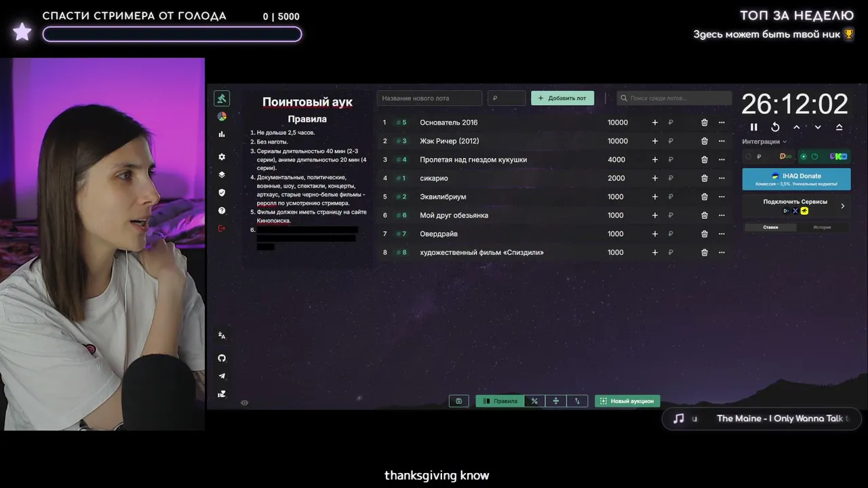Click the red logout icon

(222, 228)
